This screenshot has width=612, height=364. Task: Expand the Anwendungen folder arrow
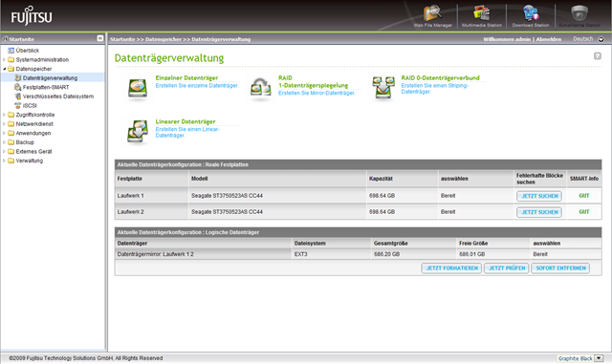tap(4, 133)
